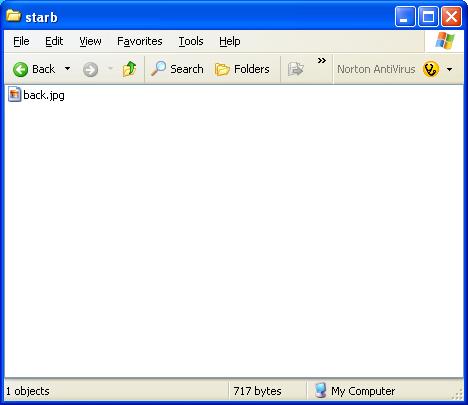Open the Favorites menu
The width and height of the screenshot is (468, 405).
click(140, 41)
